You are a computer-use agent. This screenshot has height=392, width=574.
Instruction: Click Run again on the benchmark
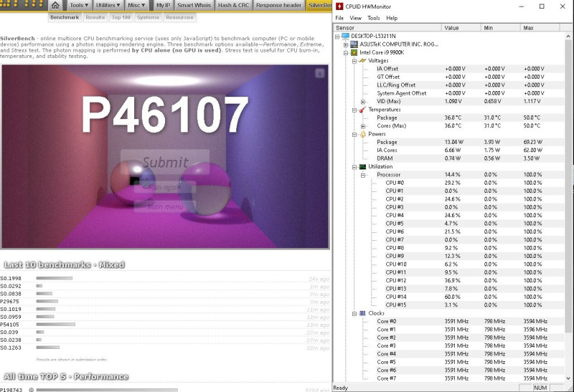pyautogui.click(x=165, y=187)
